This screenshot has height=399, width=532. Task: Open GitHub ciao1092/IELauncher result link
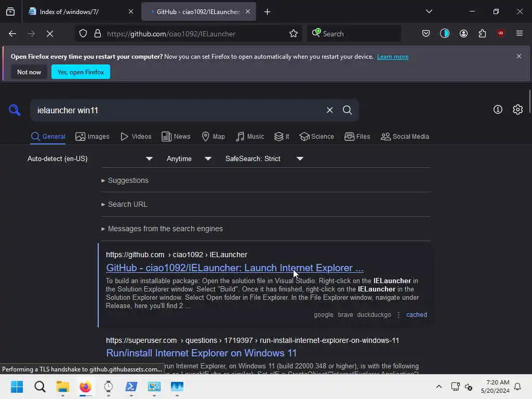[x=234, y=268]
